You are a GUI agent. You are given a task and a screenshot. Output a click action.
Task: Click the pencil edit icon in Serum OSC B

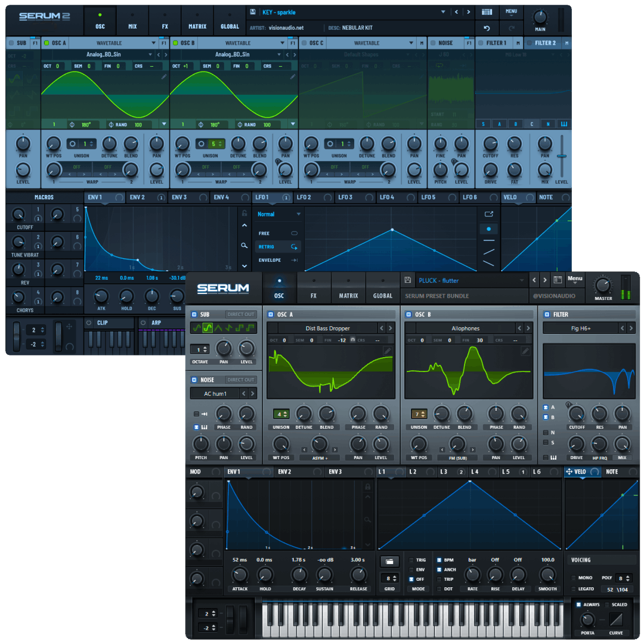pos(525,351)
